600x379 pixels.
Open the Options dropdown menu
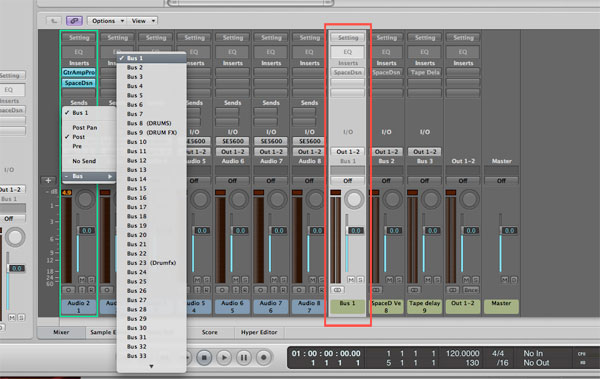click(107, 21)
